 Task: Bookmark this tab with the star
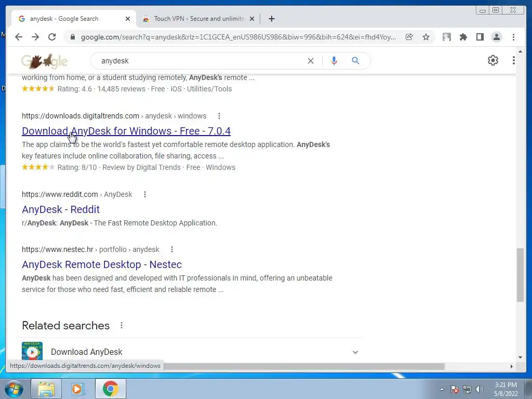[x=426, y=37]
